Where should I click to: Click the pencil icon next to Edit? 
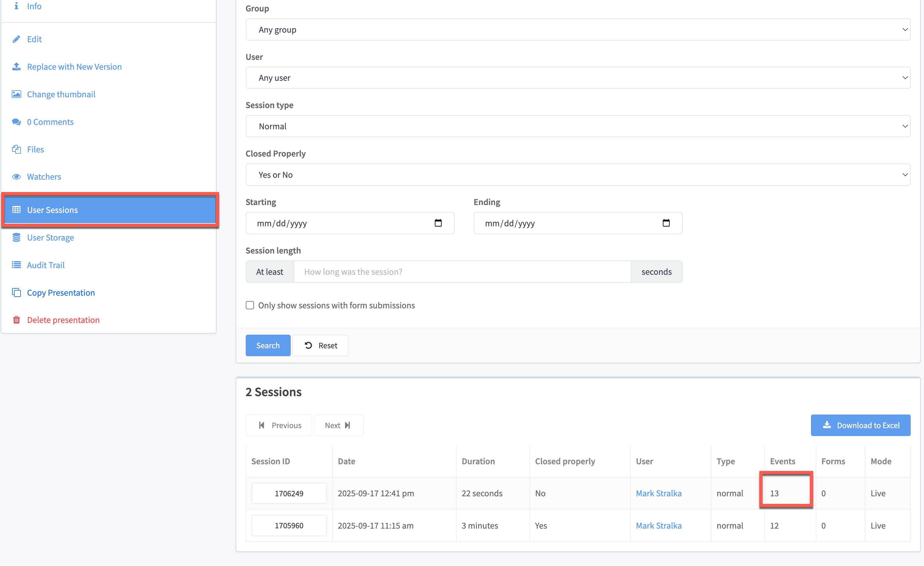tap(16, 39)
